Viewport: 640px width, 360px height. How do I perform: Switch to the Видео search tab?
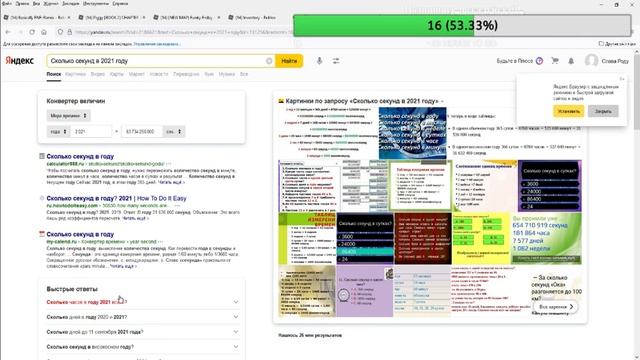98,74
